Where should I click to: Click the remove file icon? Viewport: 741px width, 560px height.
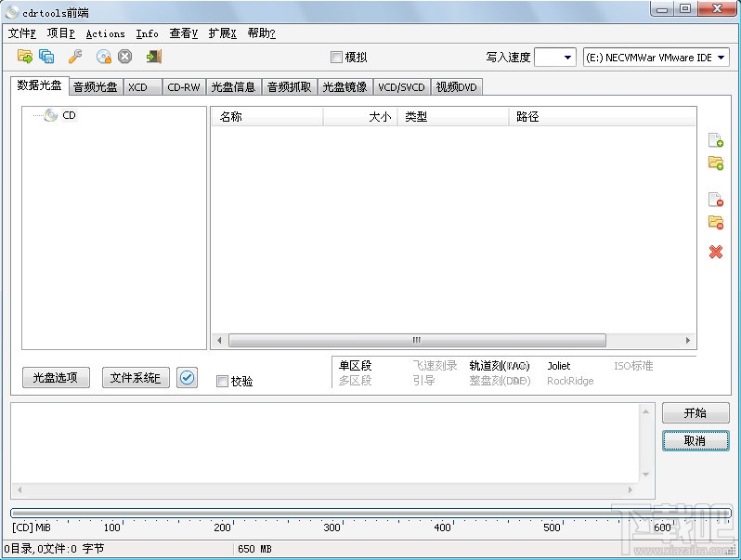click(716, 200)
